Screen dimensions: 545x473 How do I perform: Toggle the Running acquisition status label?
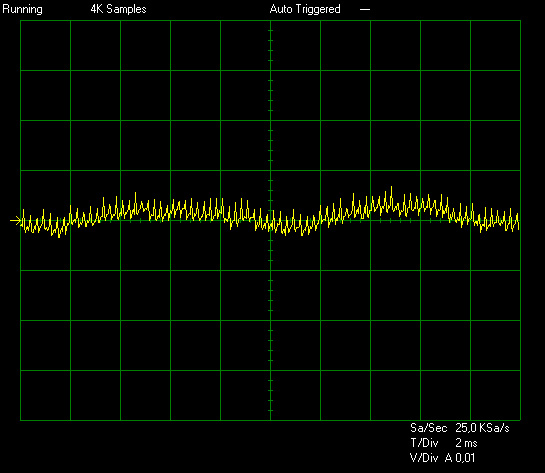pos(22,9)
